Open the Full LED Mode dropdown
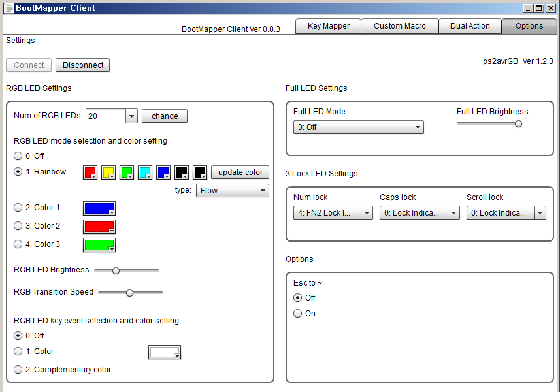 pyautogui.click(x=418, y=127)
